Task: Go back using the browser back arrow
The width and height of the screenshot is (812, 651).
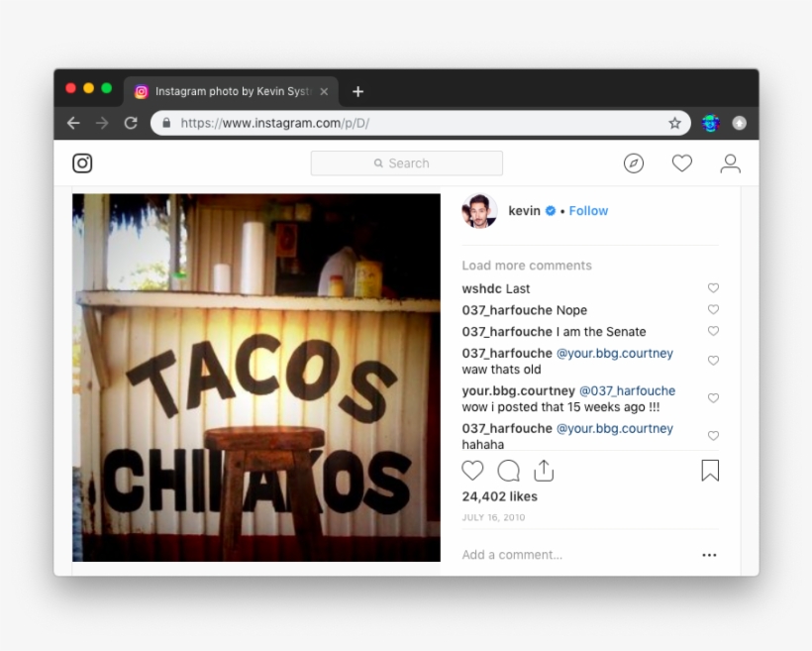Action: [73, 123]
